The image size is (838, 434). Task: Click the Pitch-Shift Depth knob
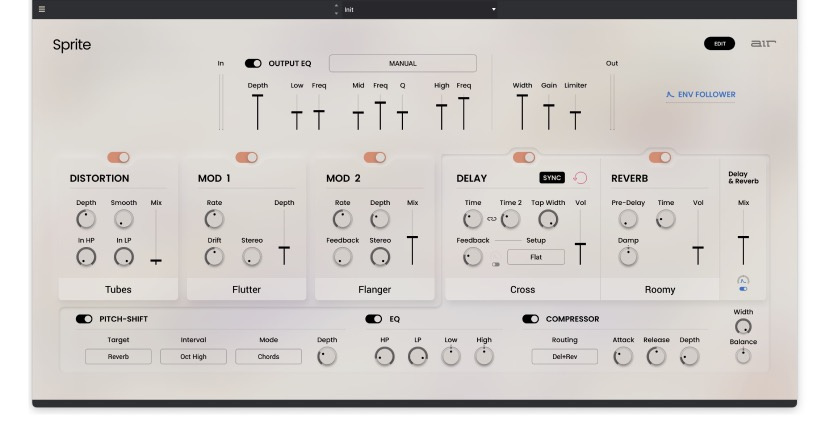tap(327, 356)
